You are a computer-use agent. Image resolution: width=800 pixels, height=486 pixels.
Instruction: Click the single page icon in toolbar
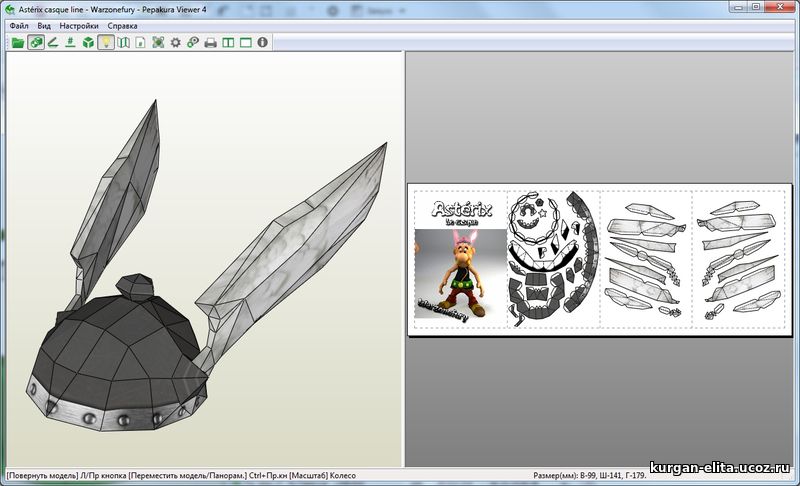click(140, 43)
